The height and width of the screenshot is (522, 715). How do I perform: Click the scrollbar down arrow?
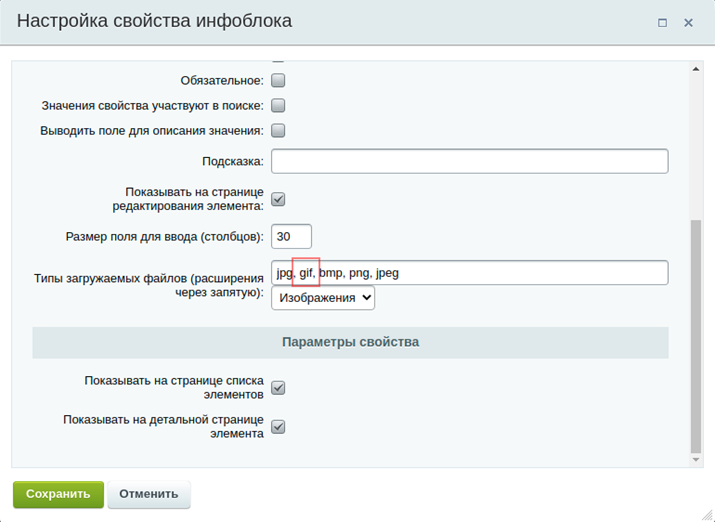(696, 460)
